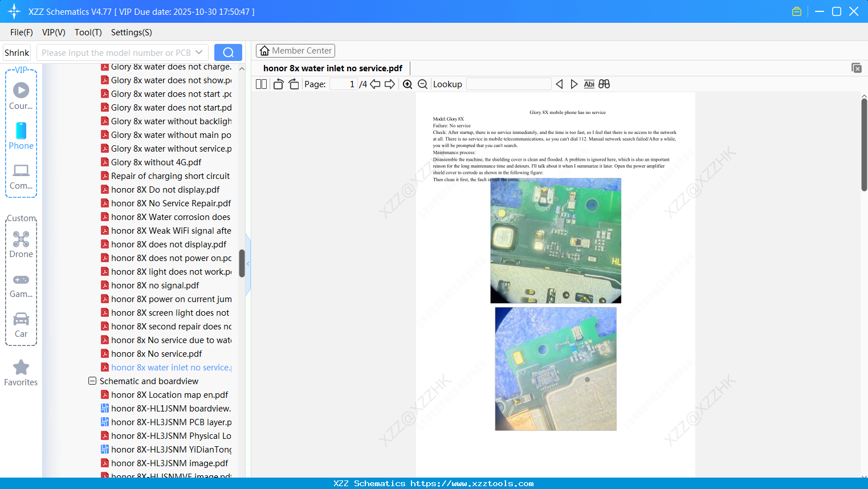Go to previous page arrow

(375, 84)
